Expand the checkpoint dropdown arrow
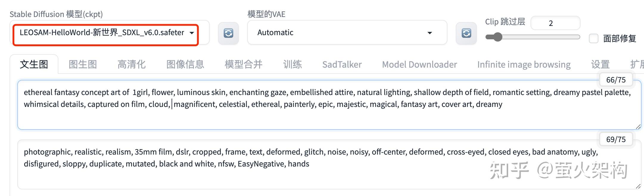The width and height of the screenshot is (644, 196). [x=192, y=33]
